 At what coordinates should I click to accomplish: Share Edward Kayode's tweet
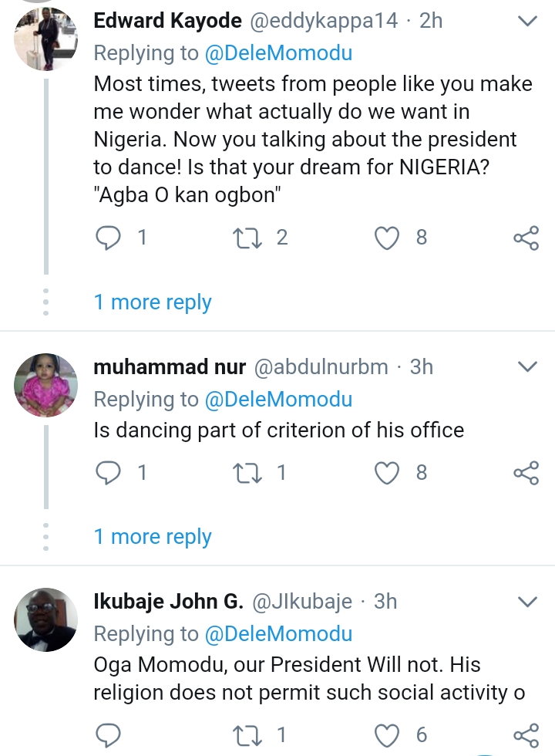tap(526, 238)
